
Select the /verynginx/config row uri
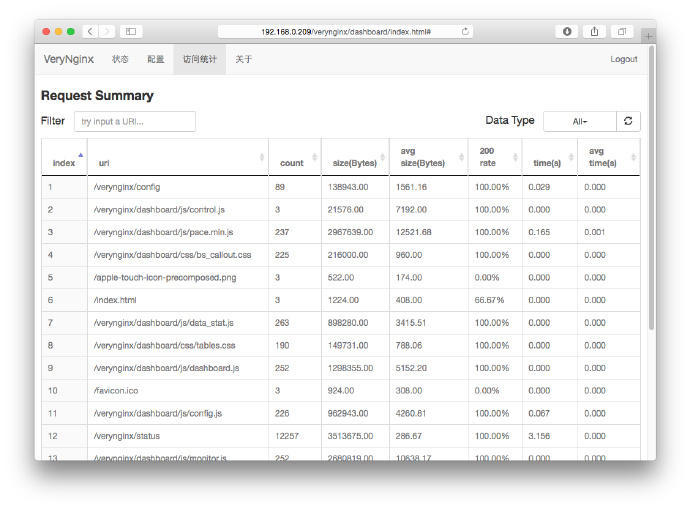click(x=127, y=187)
